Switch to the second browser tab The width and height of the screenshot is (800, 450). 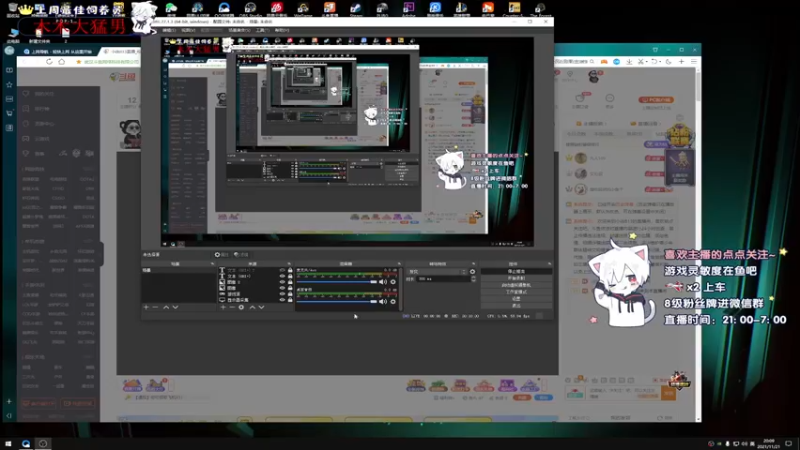click(x=120, y=52)
